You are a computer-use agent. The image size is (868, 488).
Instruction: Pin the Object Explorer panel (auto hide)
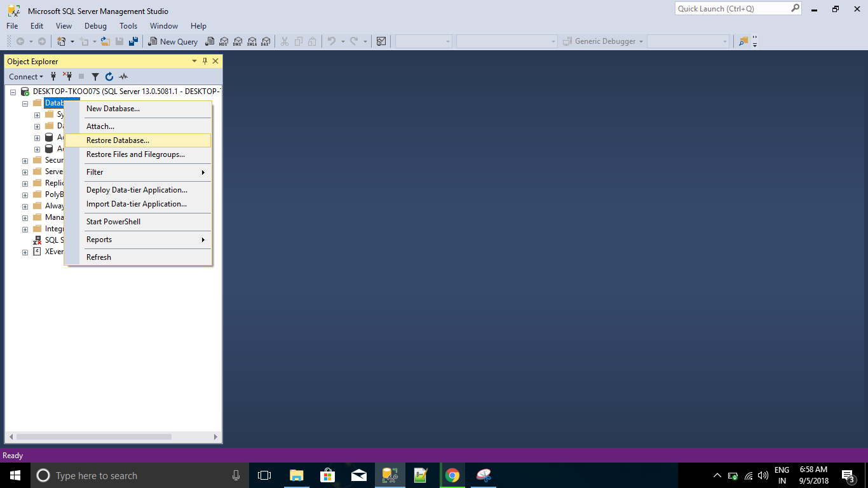pyautogui.click(x=205, y=61)
